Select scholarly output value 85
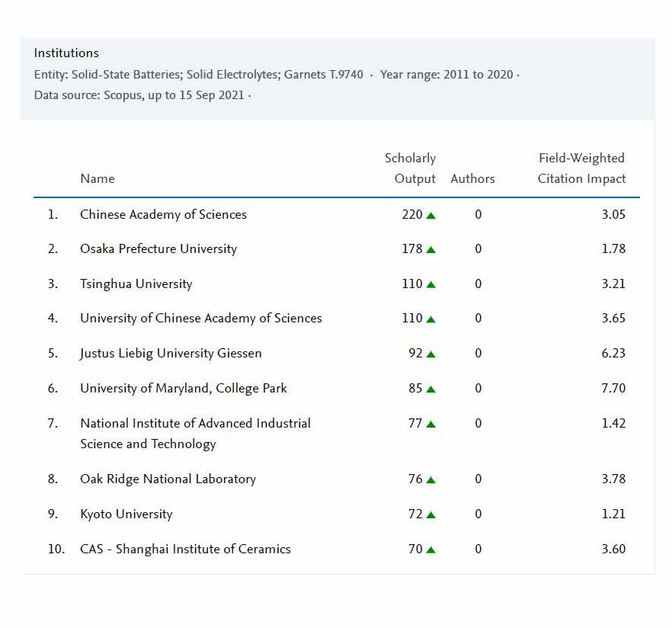This screenshot has width=672, height=628. 416,389
